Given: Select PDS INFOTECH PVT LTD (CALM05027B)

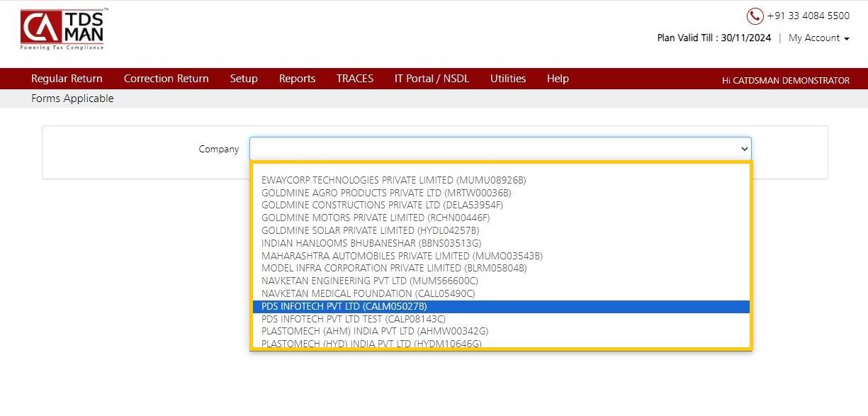Looking at the screenshot, I should [x=501, y=306].
